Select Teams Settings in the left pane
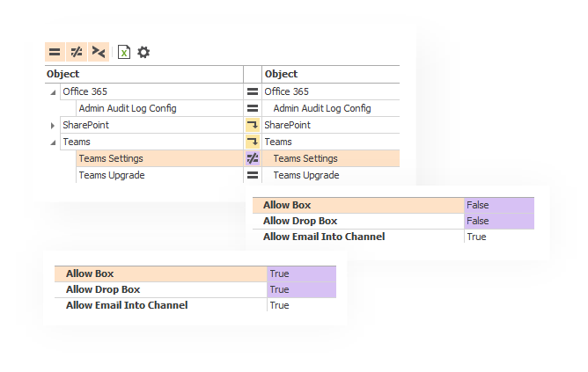588x372 pixels. point(111,158)
